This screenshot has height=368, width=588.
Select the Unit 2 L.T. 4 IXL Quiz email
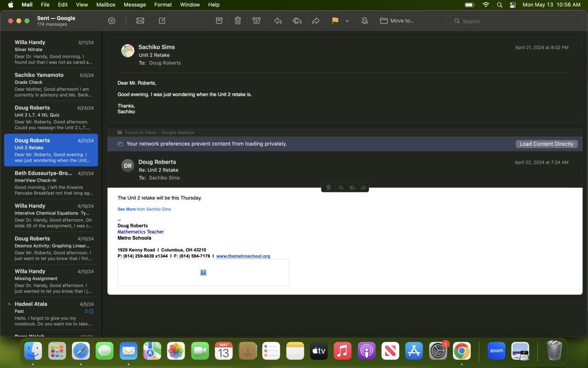coord(51,117)
